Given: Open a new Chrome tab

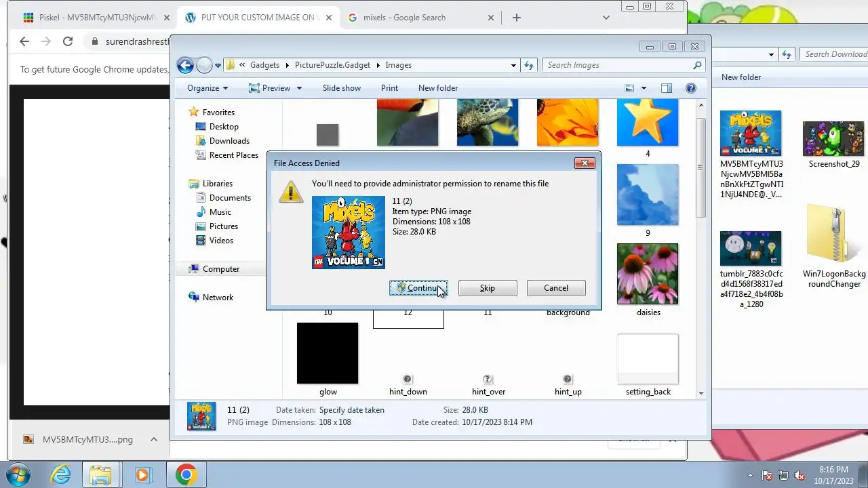Looking at the screenshot, I should click(x=517, y=18).
